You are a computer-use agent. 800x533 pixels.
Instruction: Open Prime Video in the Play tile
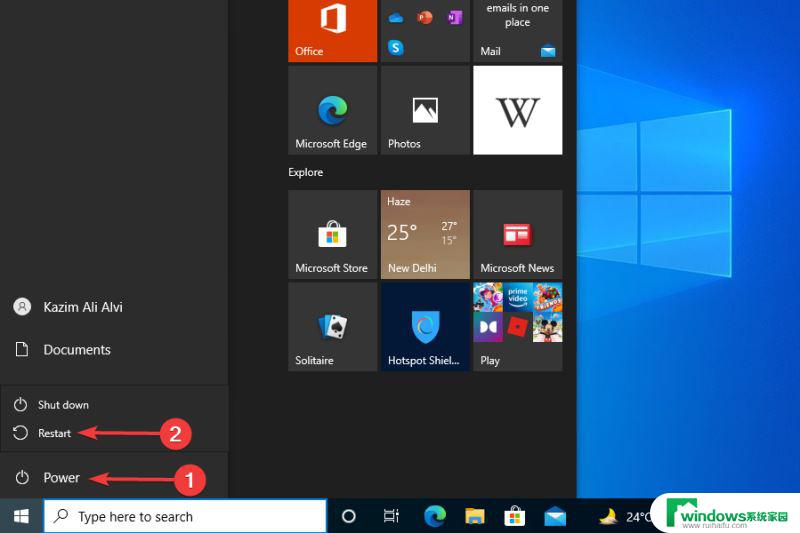(x=518, y=297)
